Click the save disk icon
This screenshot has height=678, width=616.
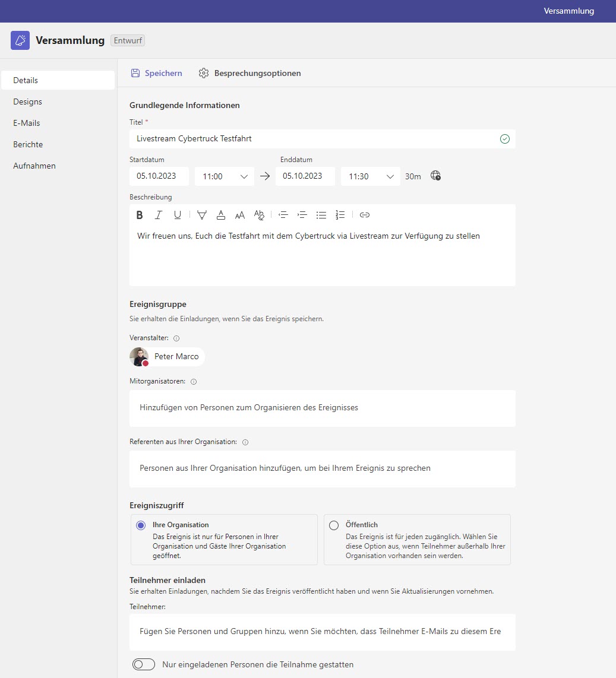click(x=135, y=73)
